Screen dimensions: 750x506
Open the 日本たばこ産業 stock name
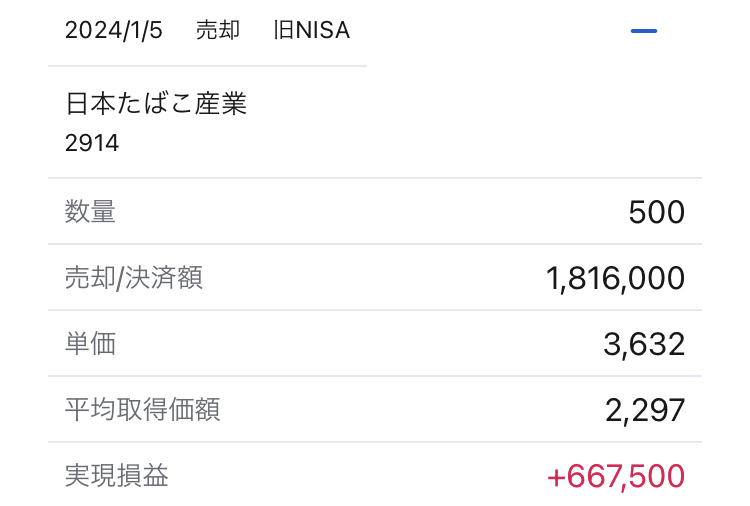(x=156, y=103)
